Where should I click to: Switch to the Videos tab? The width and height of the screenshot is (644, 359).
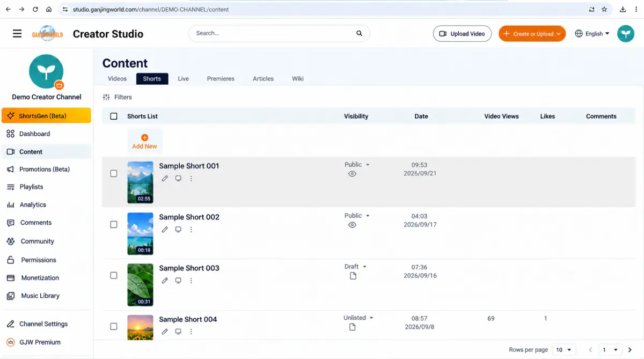(118, 79)
